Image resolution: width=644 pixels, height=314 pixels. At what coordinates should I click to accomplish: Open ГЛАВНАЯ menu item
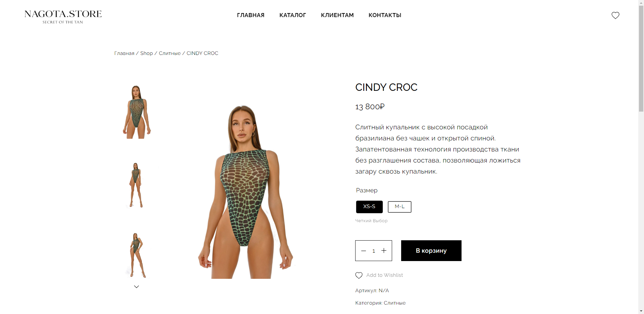[x=251, y=15]
